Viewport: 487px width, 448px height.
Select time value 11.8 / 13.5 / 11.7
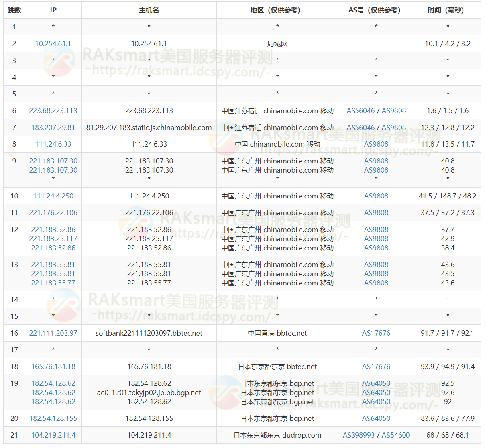point(448,144)
